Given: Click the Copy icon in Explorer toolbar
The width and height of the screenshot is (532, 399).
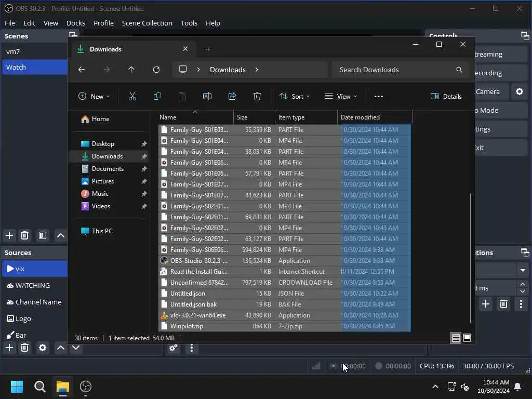Looking at the screenshot, I should pyautogui.click(x=157, y=96).
